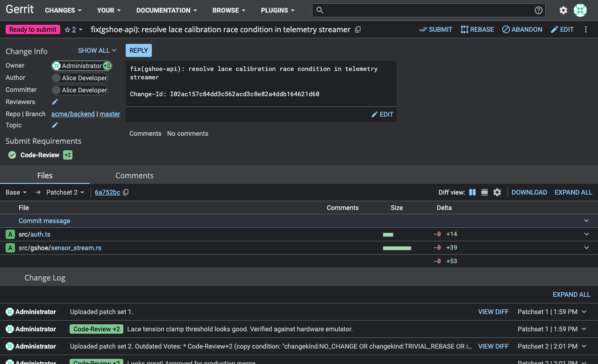Star this change

[x=67, y=29]
